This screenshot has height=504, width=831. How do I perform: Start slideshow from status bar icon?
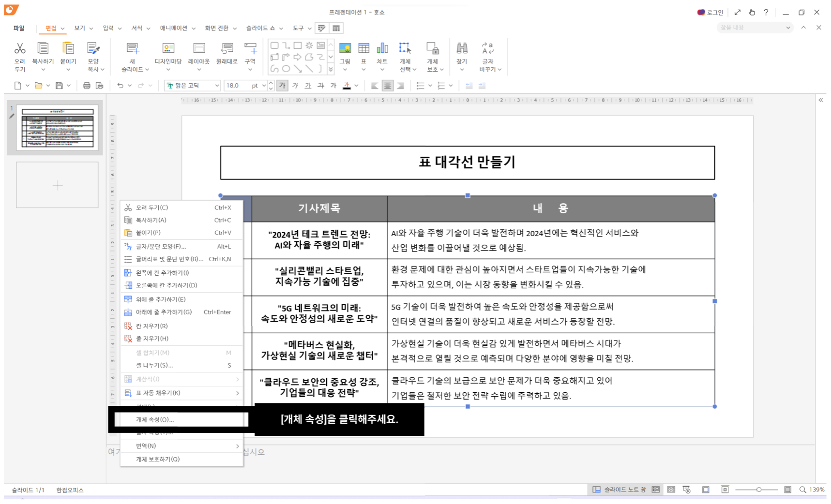[686, 489]
